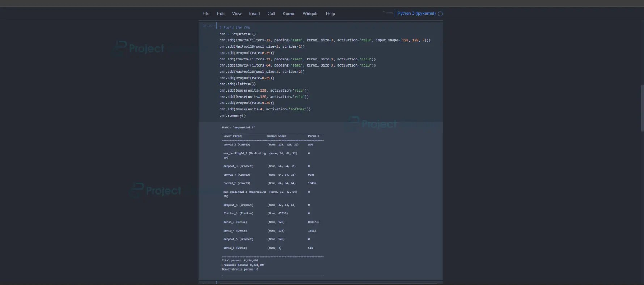Image resolution: width=644 pixels, height=285 pixels.
Task: Click the 'max_pooling2d_2' layer name
Action: (x=235, y=153)
